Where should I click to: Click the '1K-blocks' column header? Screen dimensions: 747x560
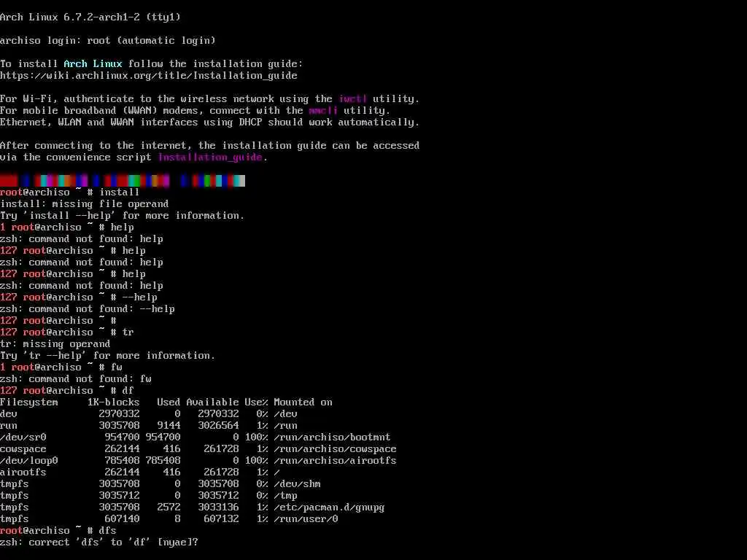tap(113, 402)
